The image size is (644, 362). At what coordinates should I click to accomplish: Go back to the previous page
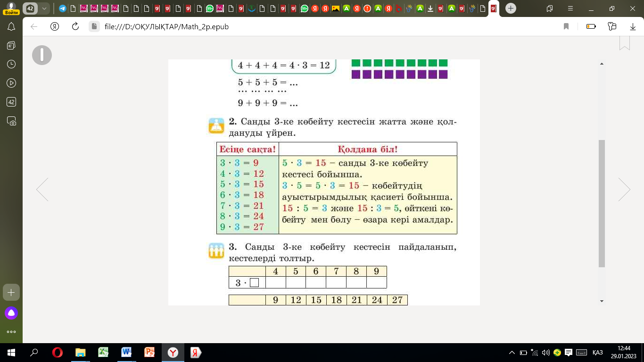(34, 27)
